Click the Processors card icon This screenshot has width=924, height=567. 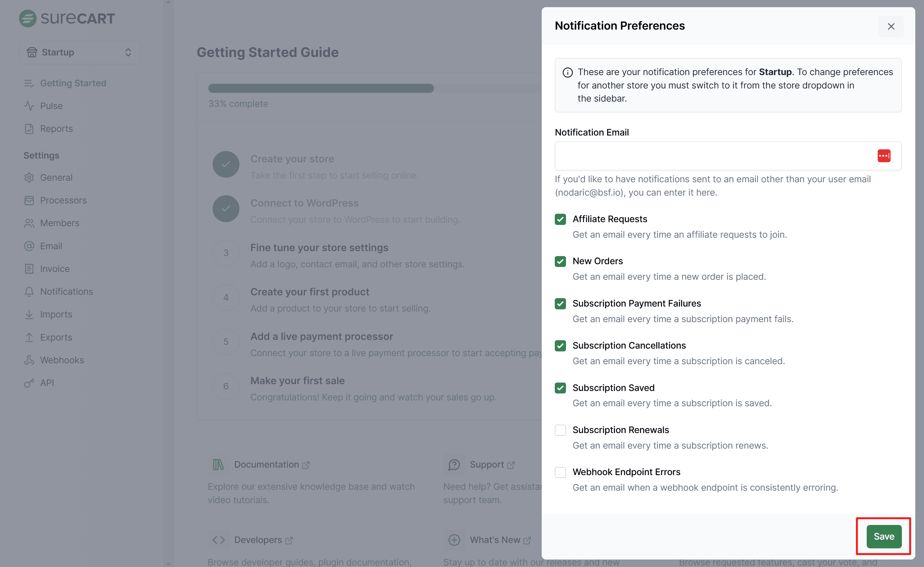tap(29, 200)
